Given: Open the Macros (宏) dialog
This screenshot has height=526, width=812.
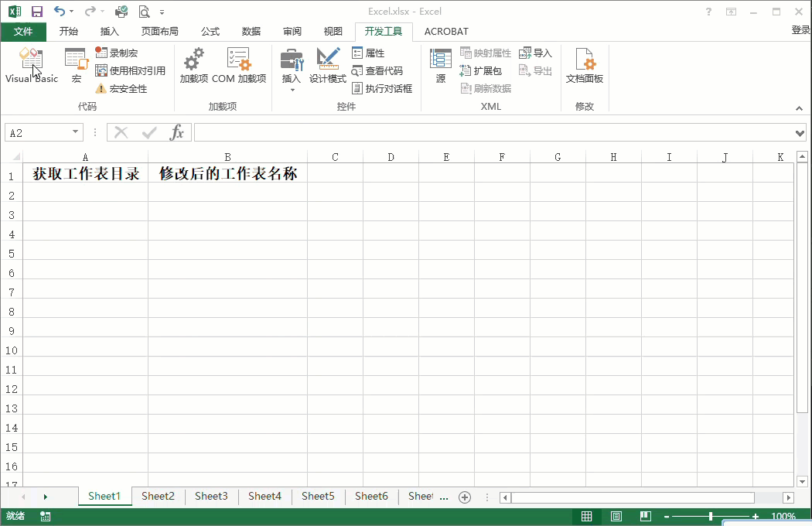Looking at the screenshot, I should click(x=76, y=65).
